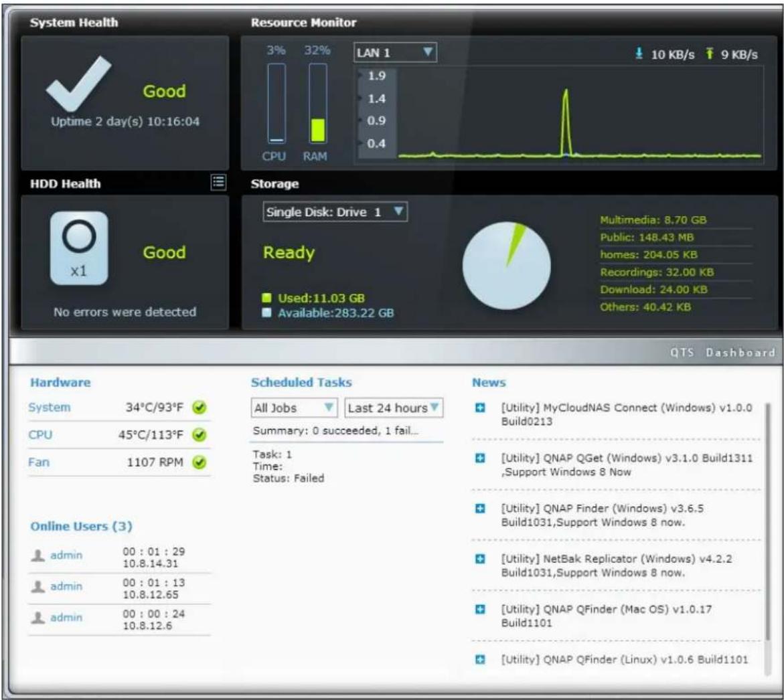Image resolution: width=784 pixels, height=700 pixels.
Task: Click the News section heading
Action: (489, 383)
